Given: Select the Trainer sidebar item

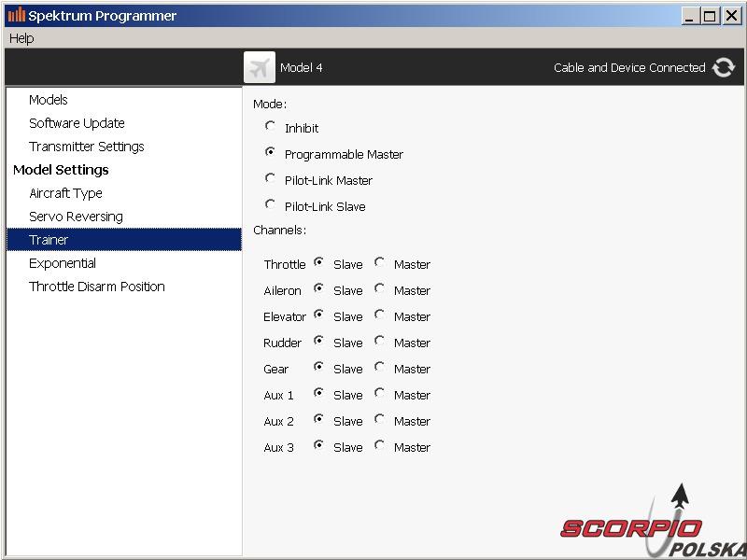Looking at the screenshot, I should pos(124,240).
